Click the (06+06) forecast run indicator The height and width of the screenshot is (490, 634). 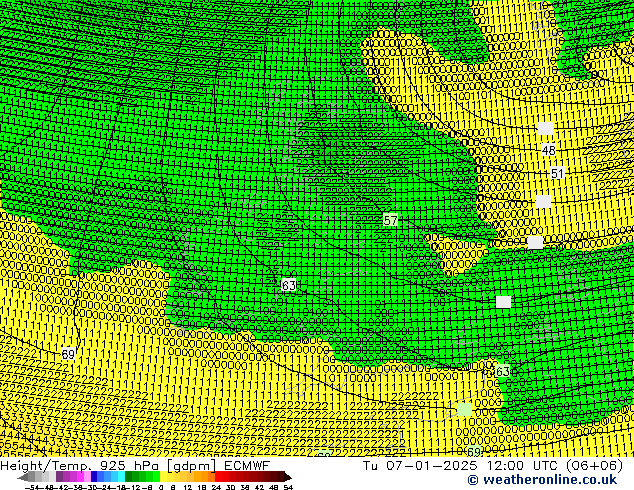point(594,465)
